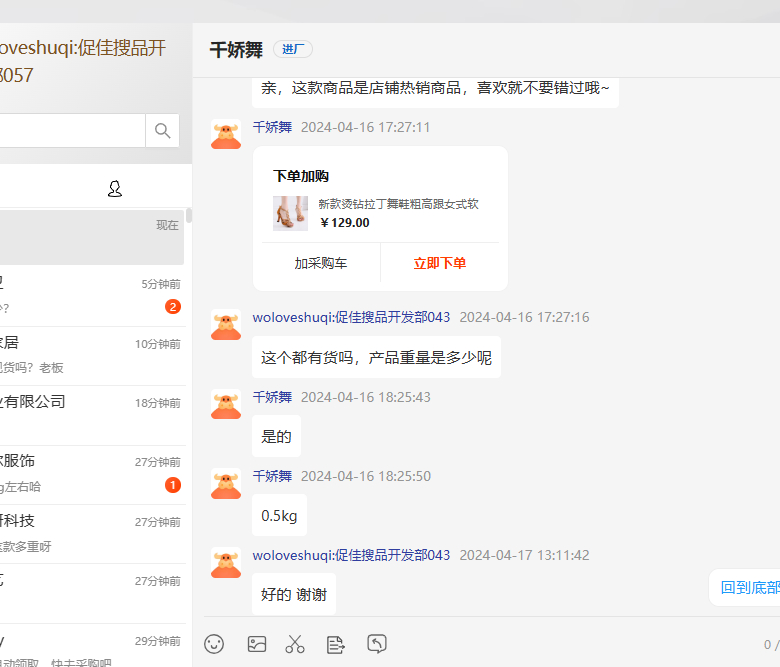
Task: Open the 服饰 conversation with 1 unread
Action: click(90, 473)
